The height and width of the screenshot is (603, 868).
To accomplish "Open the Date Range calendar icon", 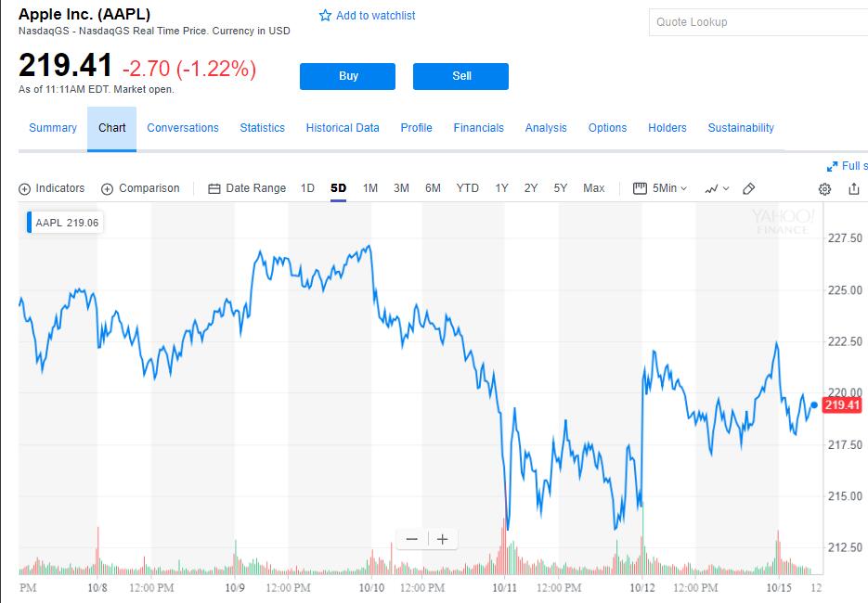I will tap(214, 189).
